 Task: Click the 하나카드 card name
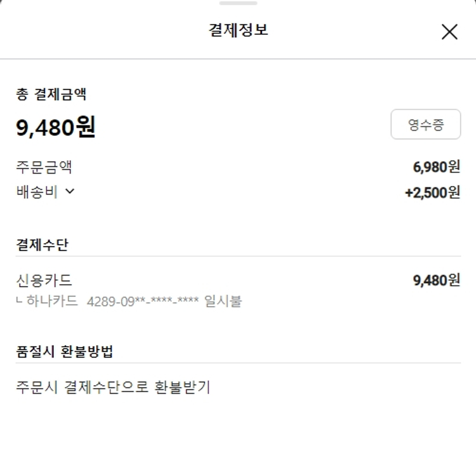[x=53, y=301]
